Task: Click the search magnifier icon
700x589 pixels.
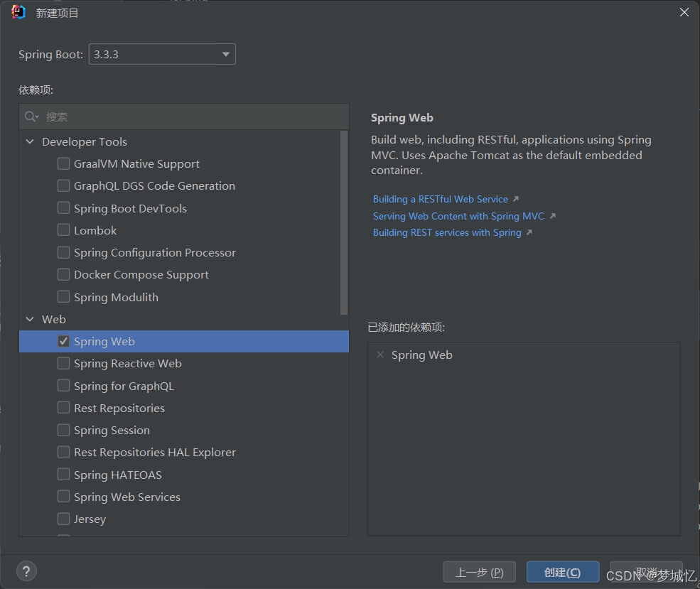Action: 31,117
